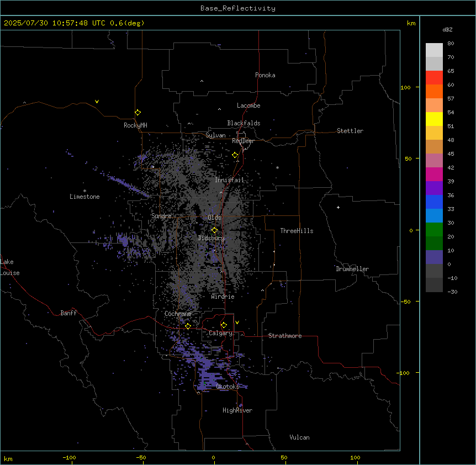Click the Drumheller label
This screenshot has height=465, width=476.
(x=352, y=269)
